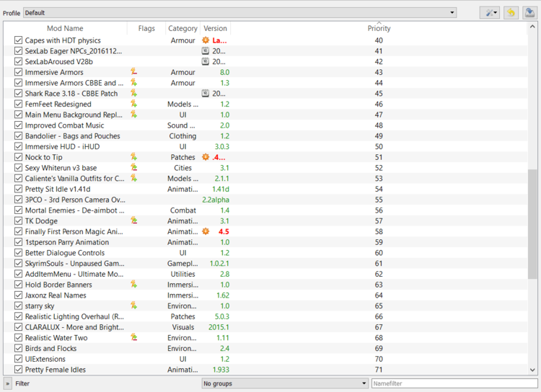Click the Visuals category cell

[183, 327]
